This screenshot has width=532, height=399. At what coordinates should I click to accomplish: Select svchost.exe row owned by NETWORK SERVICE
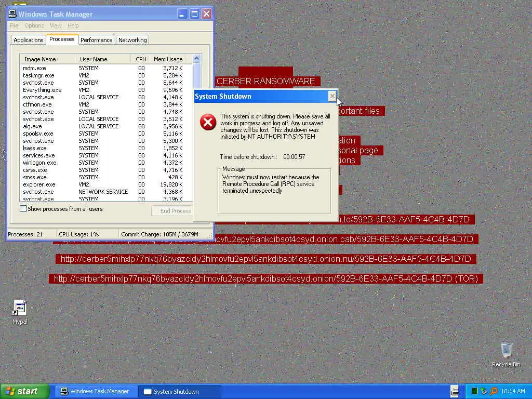pyautogui.click(x=106, y=192)
